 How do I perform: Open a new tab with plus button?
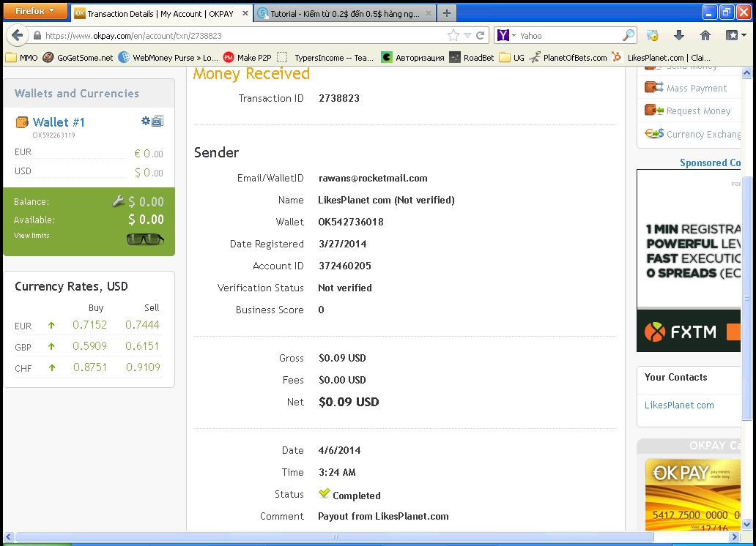(x=446, y=13)
